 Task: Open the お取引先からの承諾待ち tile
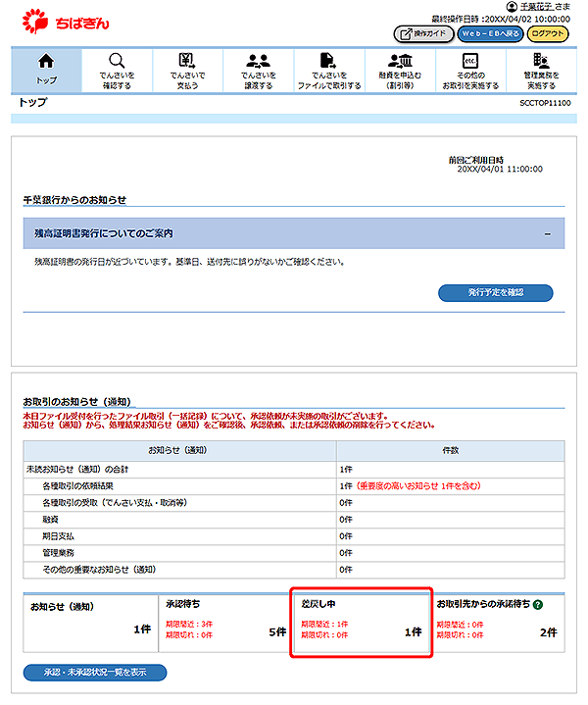point(497,623)
